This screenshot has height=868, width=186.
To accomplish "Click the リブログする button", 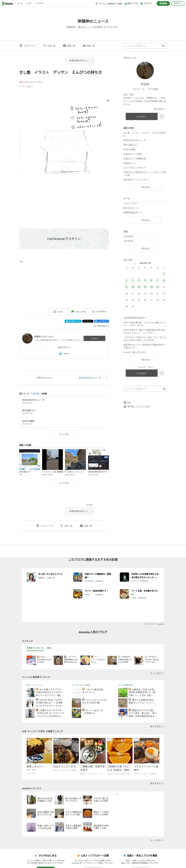I will point(99,312).
